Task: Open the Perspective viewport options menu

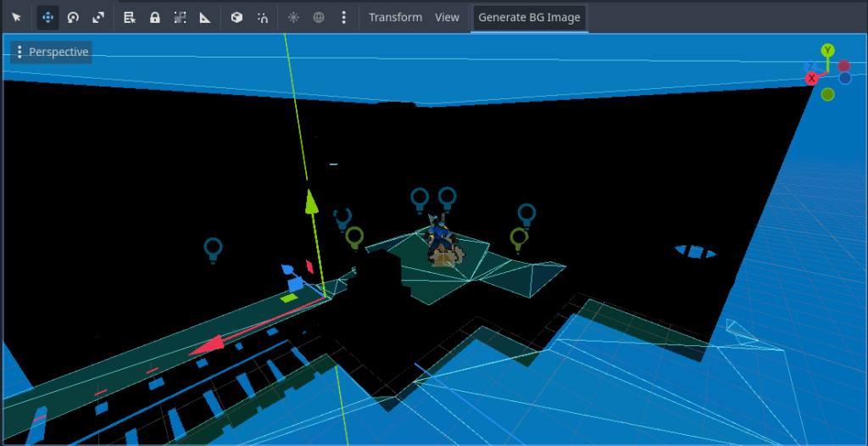Action: pyautogui.click(x=51, y=52)
